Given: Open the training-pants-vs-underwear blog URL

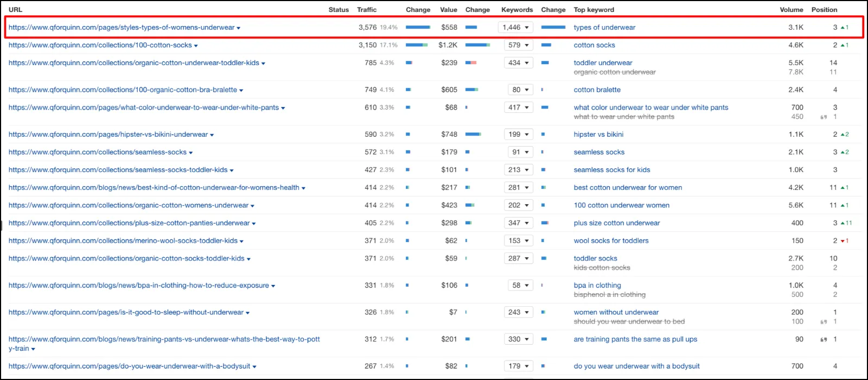Looking at the screenshot, I should point(164,344).
